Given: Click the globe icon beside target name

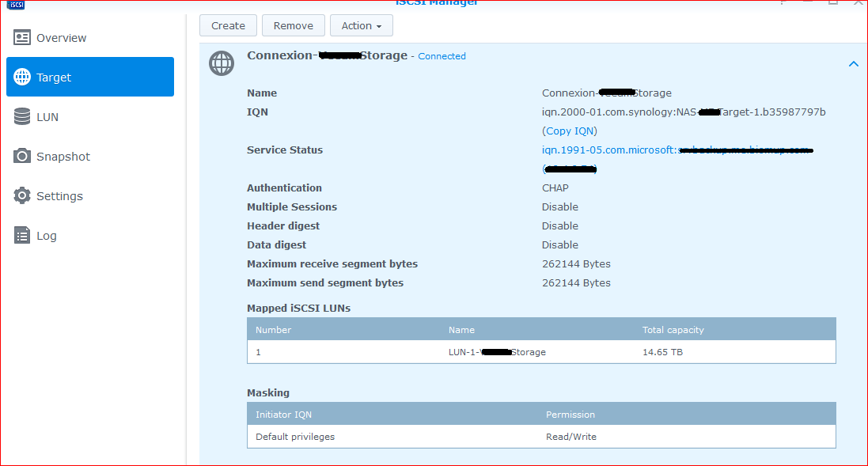Looking at the screenshot, I should [x=222, y=63].
